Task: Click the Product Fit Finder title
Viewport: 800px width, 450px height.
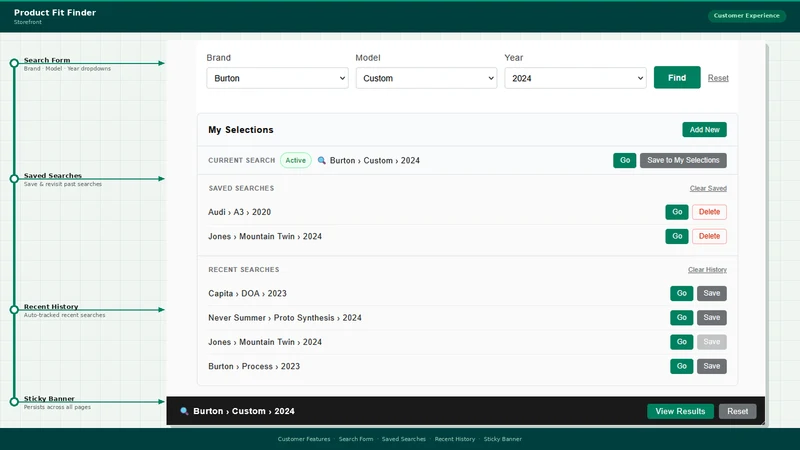Action: (x=55, y=12)
